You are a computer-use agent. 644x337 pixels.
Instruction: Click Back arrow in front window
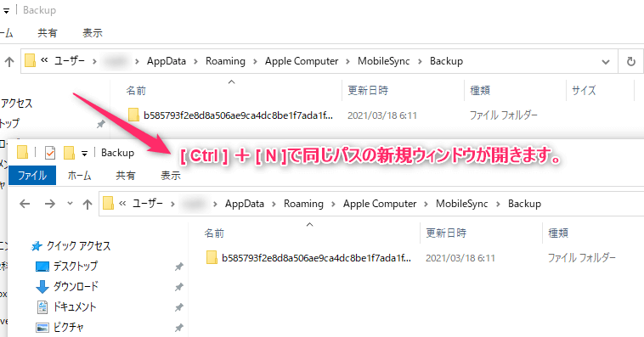click(25, 204)
